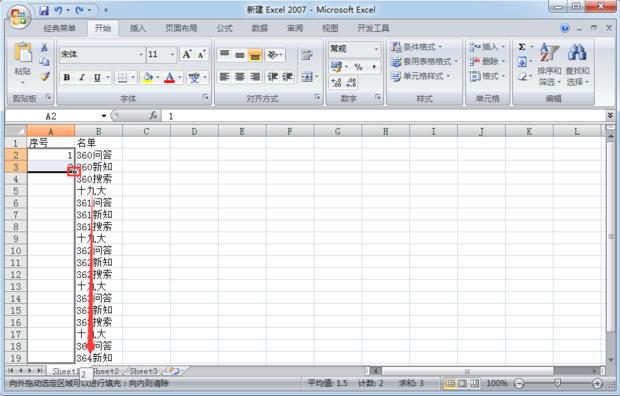Align text left
This screenshot has height=396, width=620.
225,76
